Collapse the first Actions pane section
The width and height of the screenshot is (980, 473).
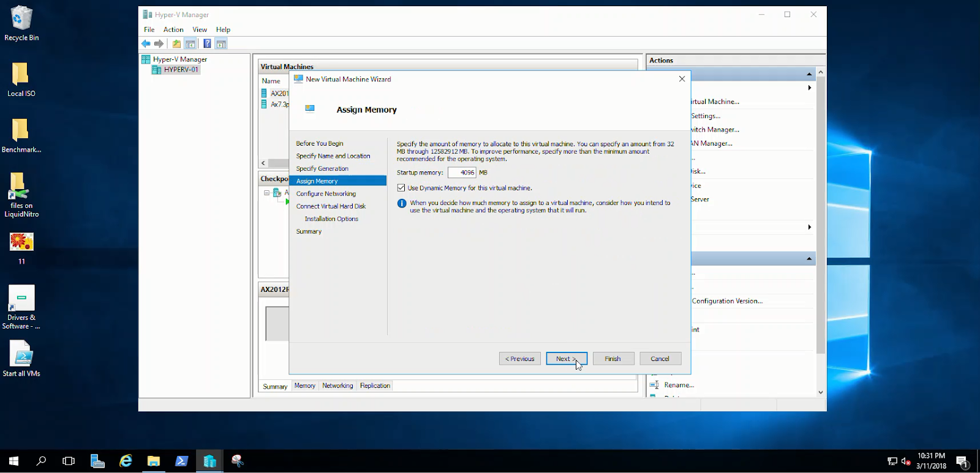click(x=809, y=74)
